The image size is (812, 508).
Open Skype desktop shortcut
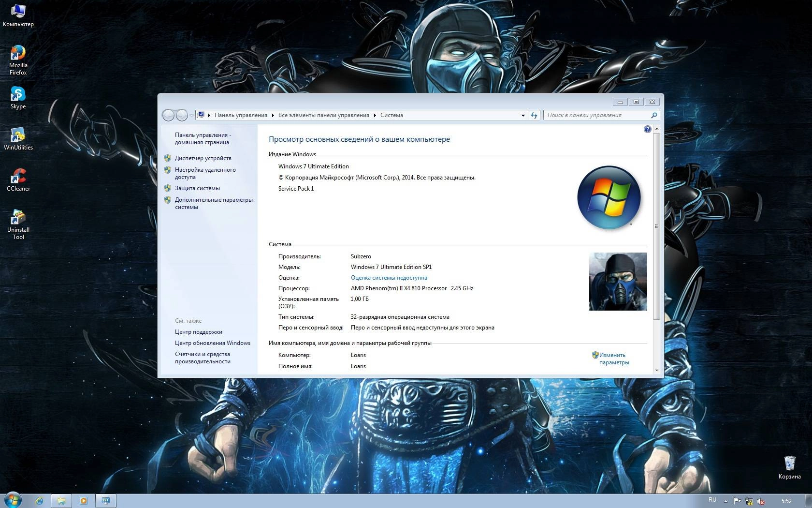[x=18, y=98]
